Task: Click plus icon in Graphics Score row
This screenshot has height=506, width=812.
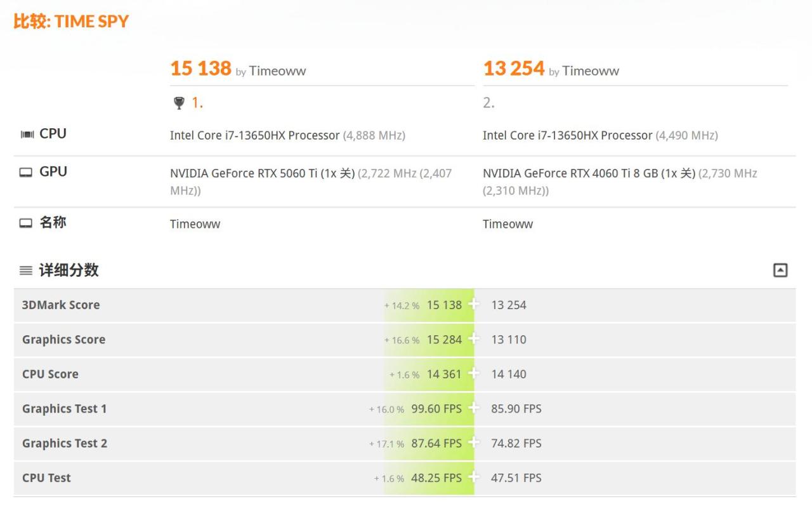Action: pos(473,339)
